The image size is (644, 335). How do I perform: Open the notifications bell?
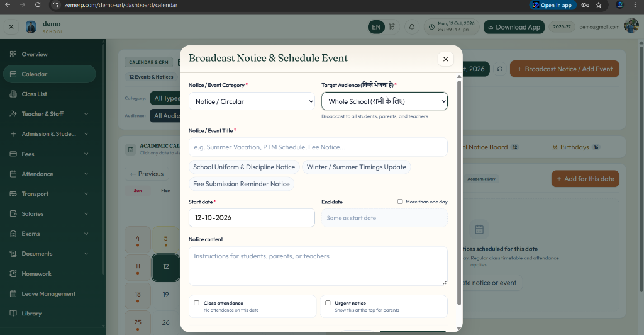click(411, 26)
